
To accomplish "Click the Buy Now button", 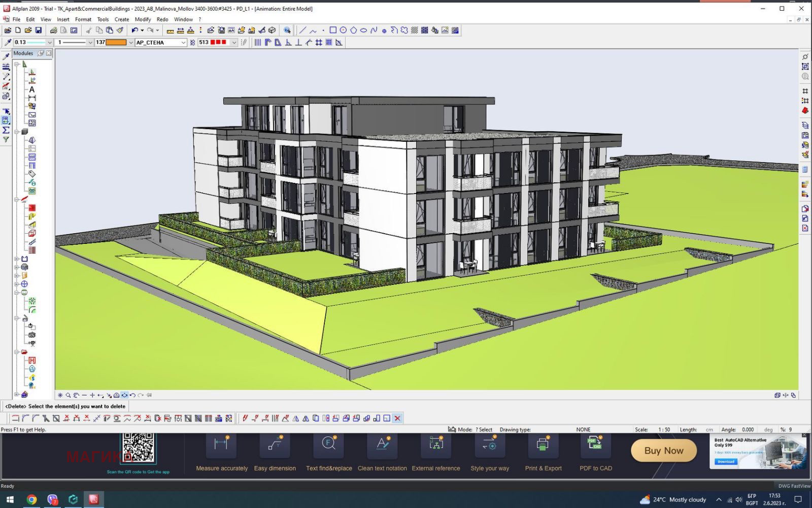I will point(663,451).
